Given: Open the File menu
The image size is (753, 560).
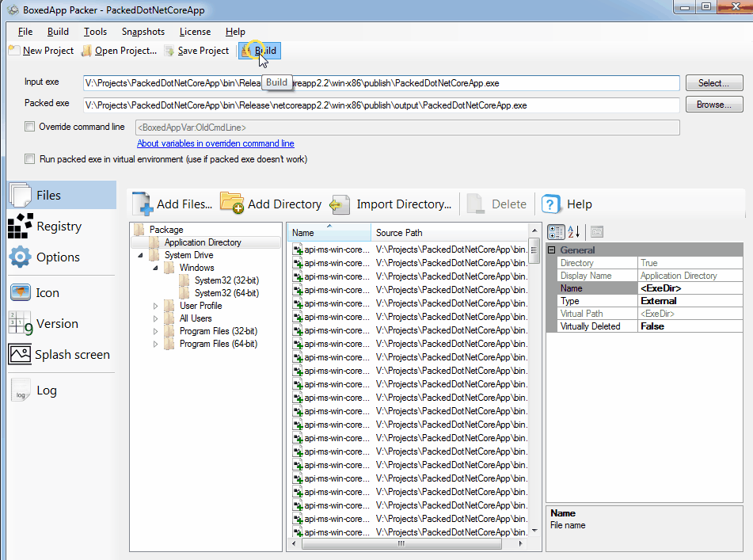Looking at the screenshot, I should point(25,32).
